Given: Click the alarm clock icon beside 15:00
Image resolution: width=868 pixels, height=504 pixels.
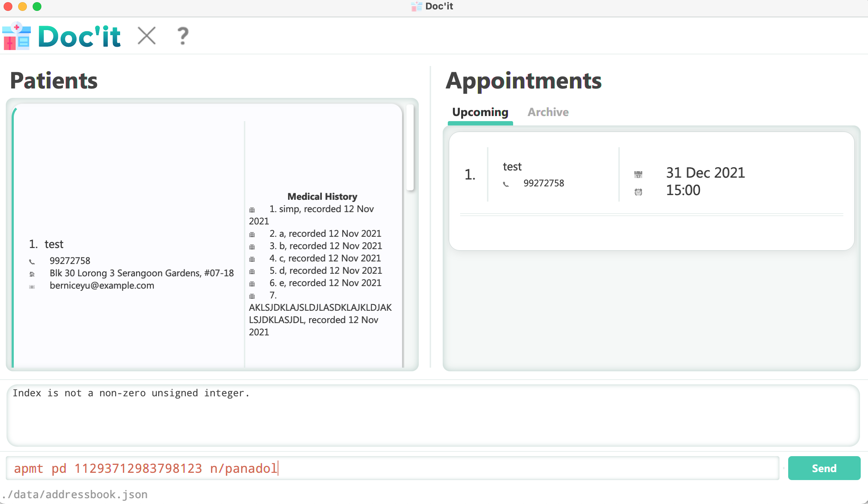Looking at the screenshot, I should click(x=638, y=192).
